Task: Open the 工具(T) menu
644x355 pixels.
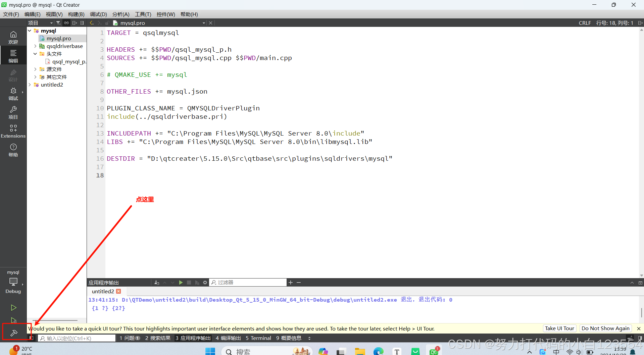Action: 143,14
